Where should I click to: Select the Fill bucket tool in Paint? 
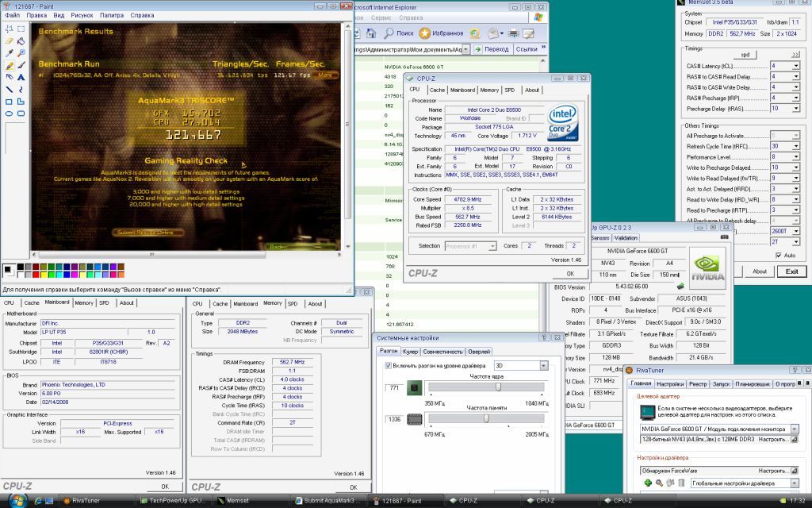pos(21,41)
